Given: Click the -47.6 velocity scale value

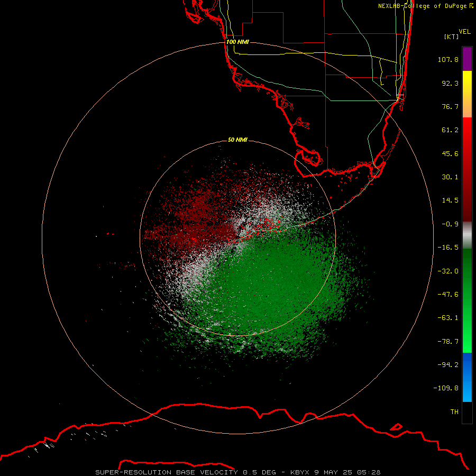Looking at the screenshot, I should (x=448, y=295).
